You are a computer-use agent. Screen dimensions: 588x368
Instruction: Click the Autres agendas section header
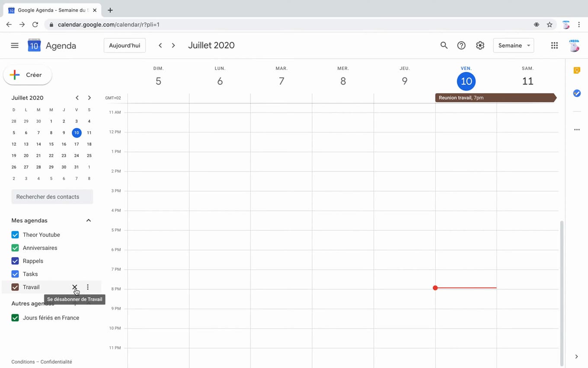[x=33, y=303]
